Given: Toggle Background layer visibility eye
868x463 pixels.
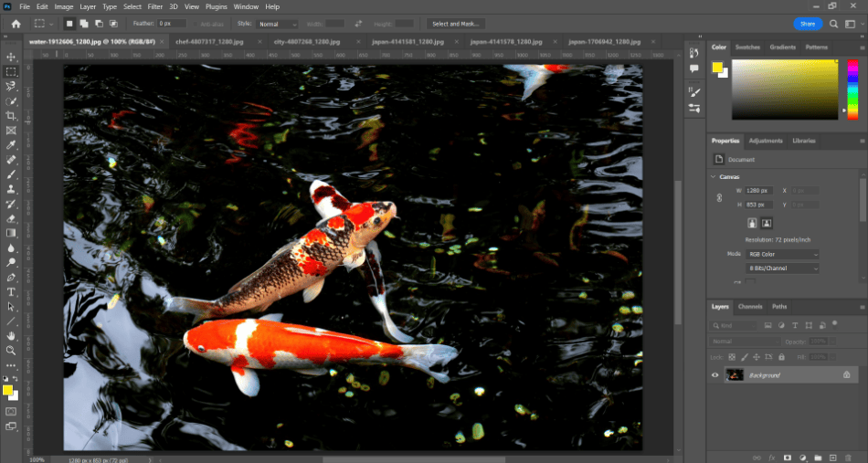Looking at the screenshot, I should (x=715, y=375).
